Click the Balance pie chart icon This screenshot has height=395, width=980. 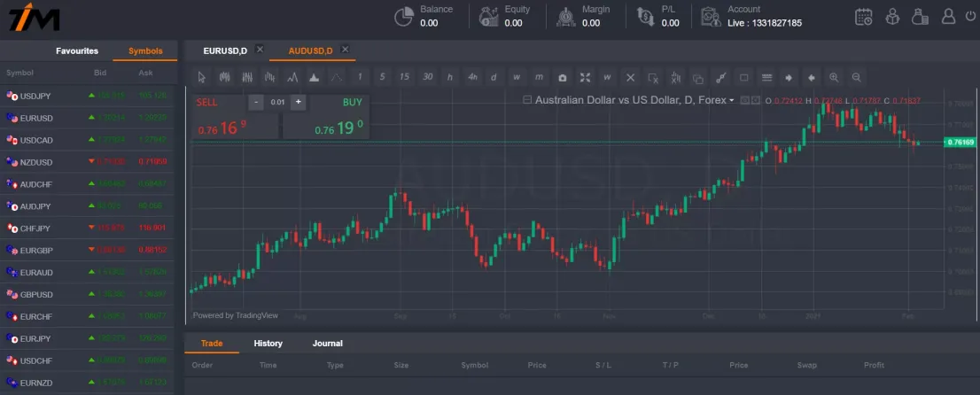tap(404, 16)
